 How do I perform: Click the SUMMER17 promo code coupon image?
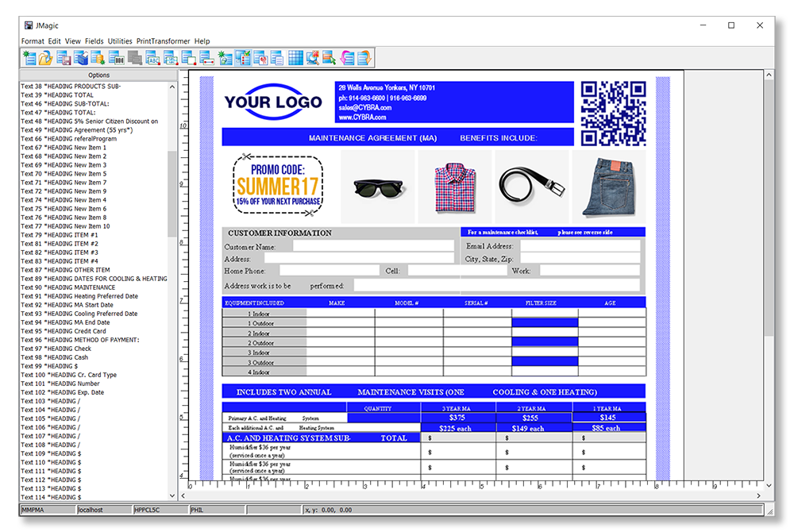pyautogui.click(x=278, y=186)
